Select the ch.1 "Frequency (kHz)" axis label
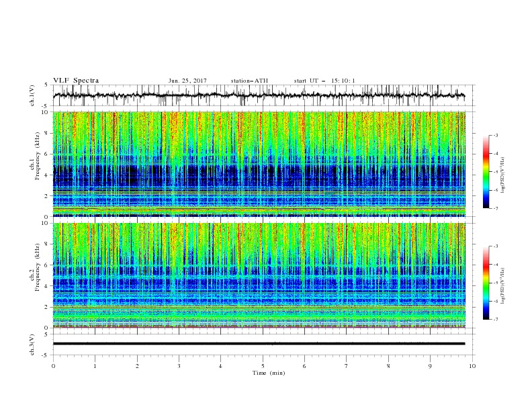Viewport: 532px width, 411px height. [x=38, y=156]
